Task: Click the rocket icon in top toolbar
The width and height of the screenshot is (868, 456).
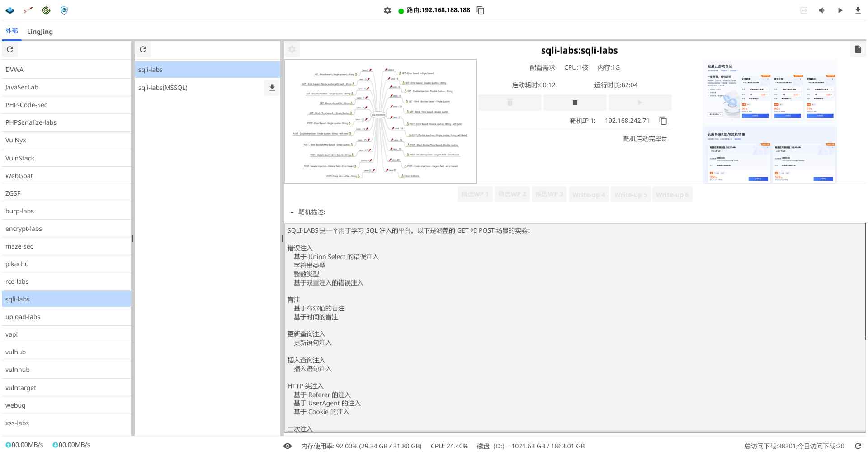Action: point(28,10)
